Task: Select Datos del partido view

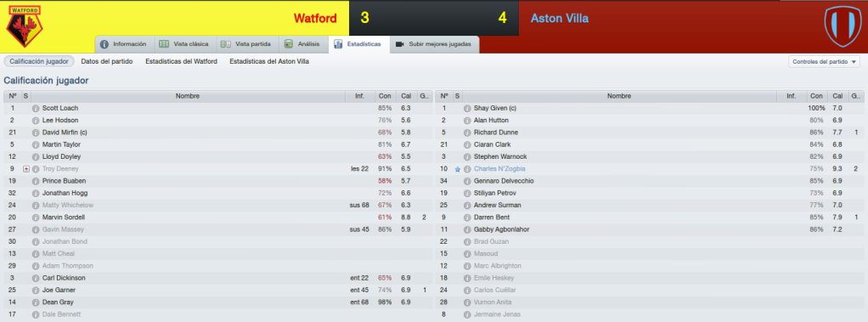Action: (107, 61)
